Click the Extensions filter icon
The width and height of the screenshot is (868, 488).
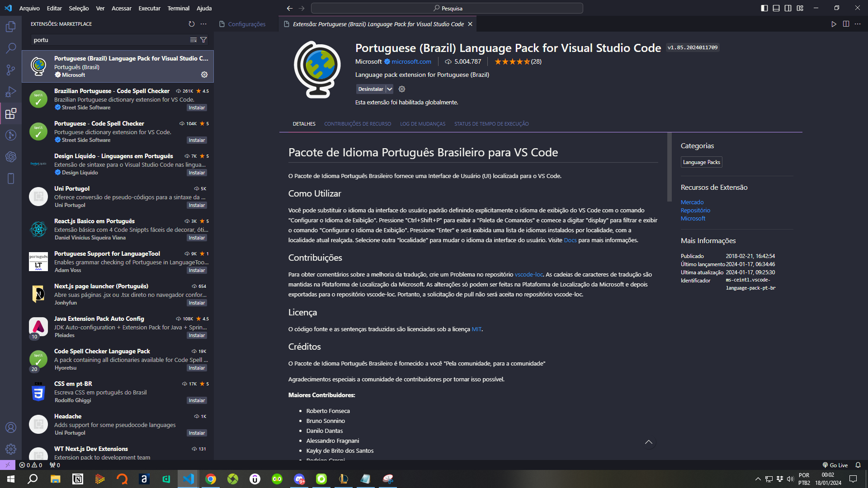(203, 39)
